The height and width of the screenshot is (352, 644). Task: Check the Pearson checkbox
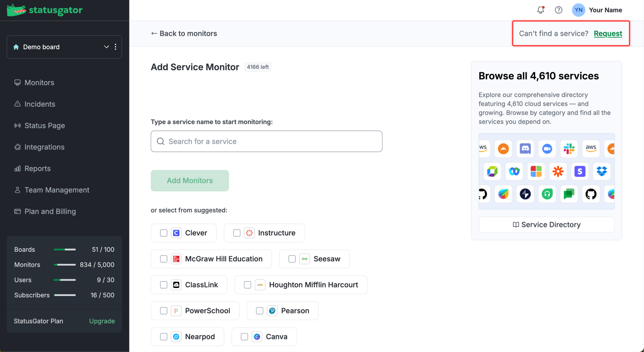(260, 311)
